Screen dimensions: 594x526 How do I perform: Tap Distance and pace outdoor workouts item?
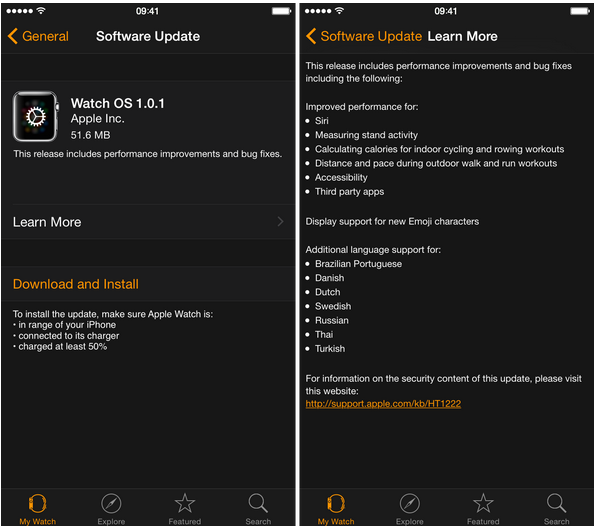point(436,163)
